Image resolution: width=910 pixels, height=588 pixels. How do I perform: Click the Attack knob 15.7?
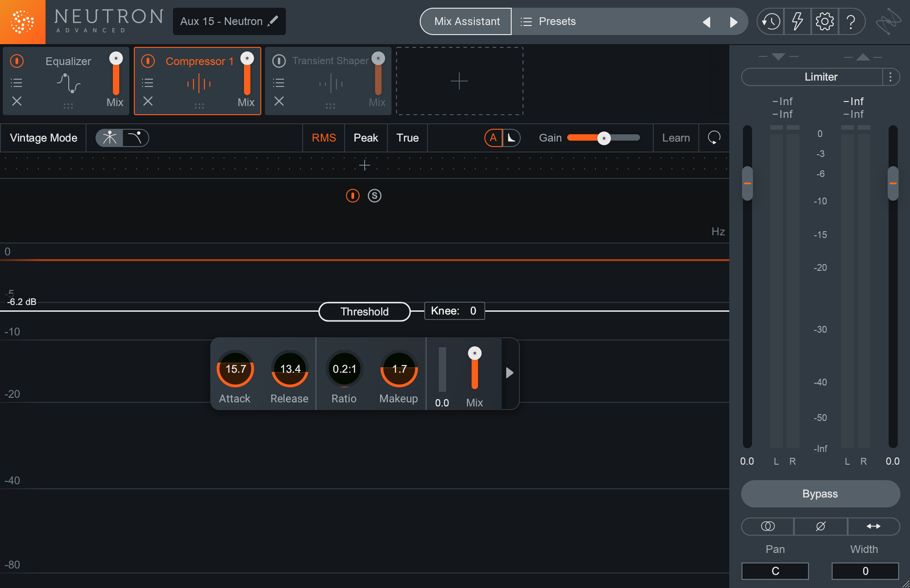click(x=235, y=369)
